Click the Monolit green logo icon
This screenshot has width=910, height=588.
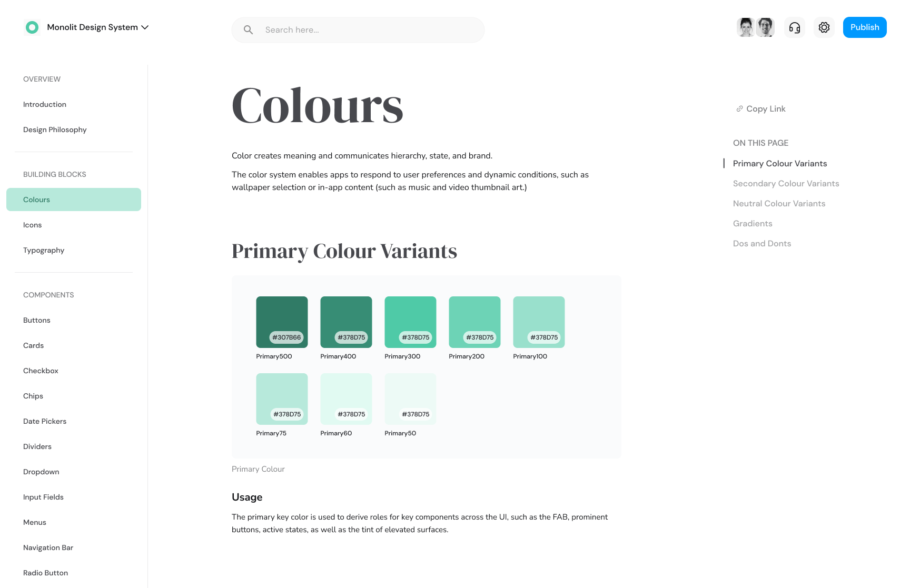coord(32,27)
